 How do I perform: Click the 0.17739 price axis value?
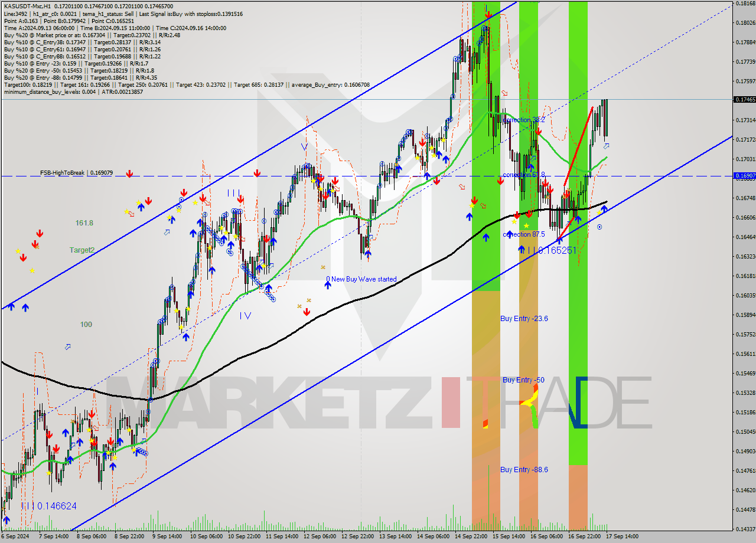(745, 61)
